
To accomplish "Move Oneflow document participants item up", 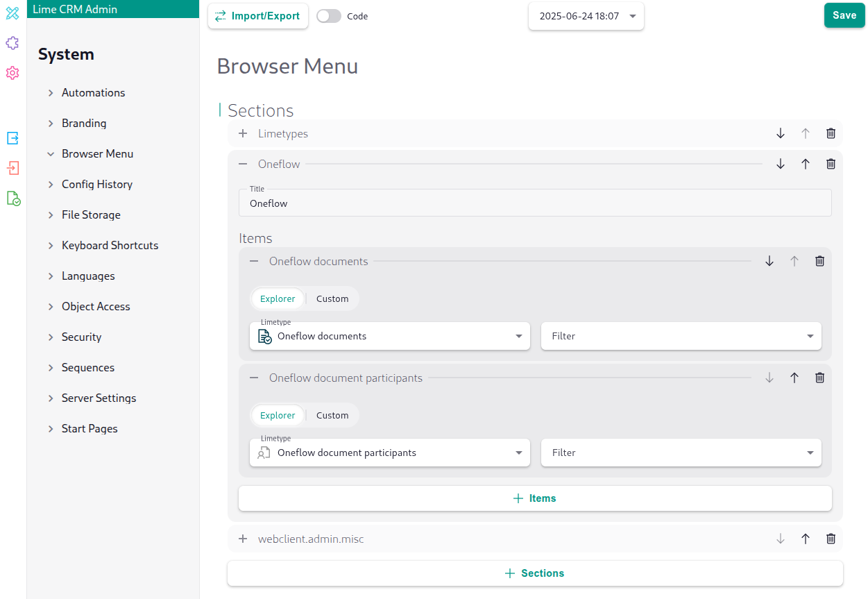I will coord(794,378).
